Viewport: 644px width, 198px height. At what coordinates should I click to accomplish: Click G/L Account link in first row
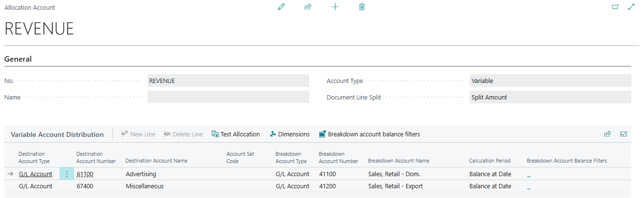click(x=35, y=174)
